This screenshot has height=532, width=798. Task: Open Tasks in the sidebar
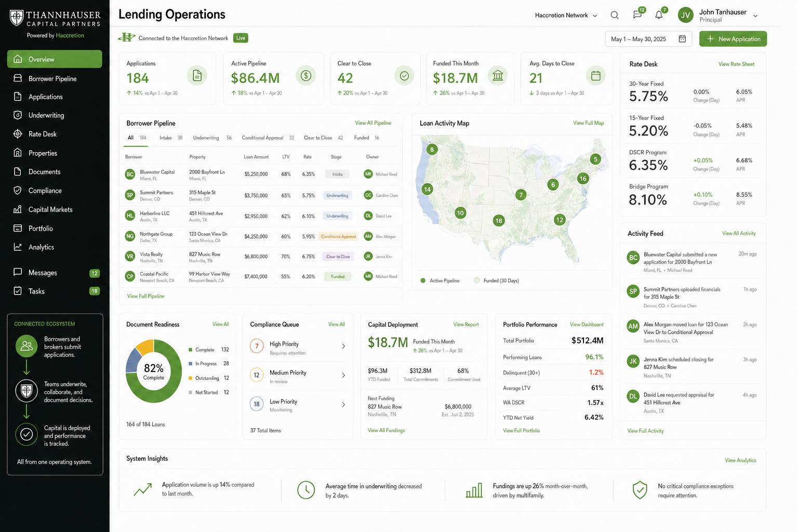55,291
